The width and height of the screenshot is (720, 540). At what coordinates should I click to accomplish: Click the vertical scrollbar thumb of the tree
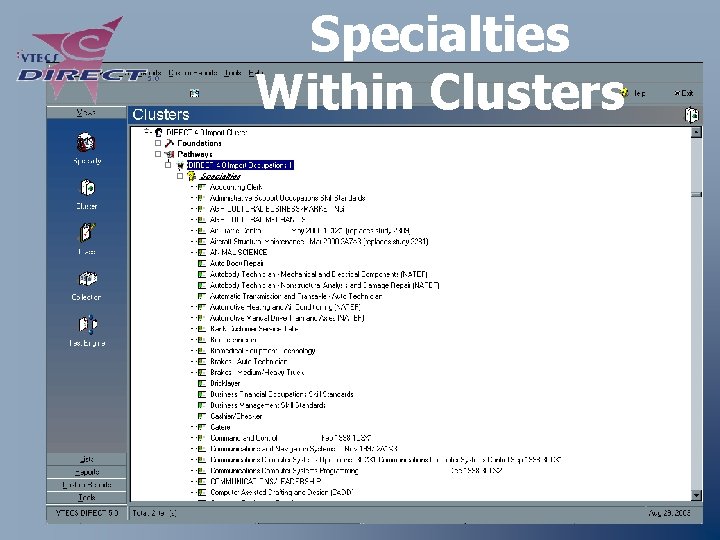[697, 195]
